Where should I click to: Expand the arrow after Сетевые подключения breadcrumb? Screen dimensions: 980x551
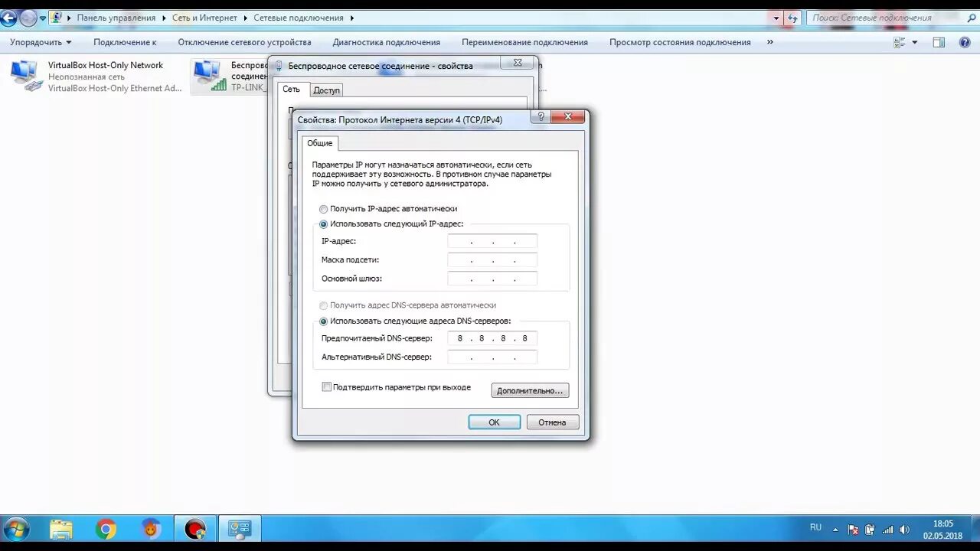351,18
